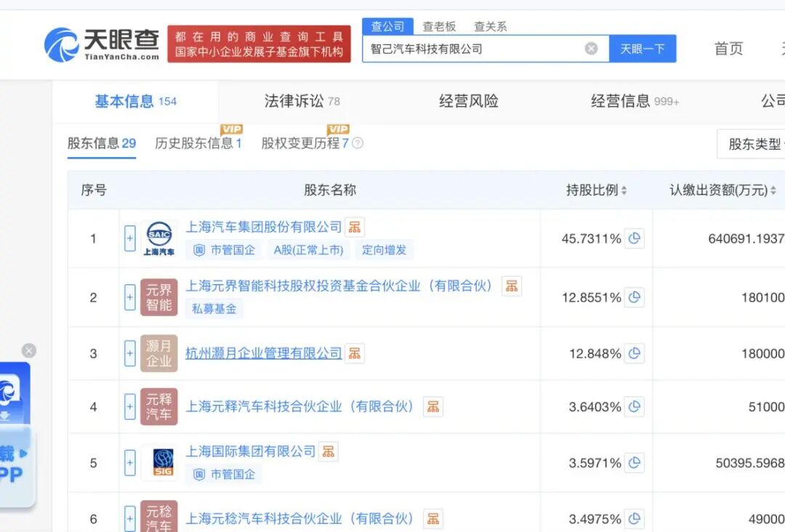This screenshot has width=785, height=532.
Task: Switch to 股东信息 29 sub-tab
Action: [102, 144]
